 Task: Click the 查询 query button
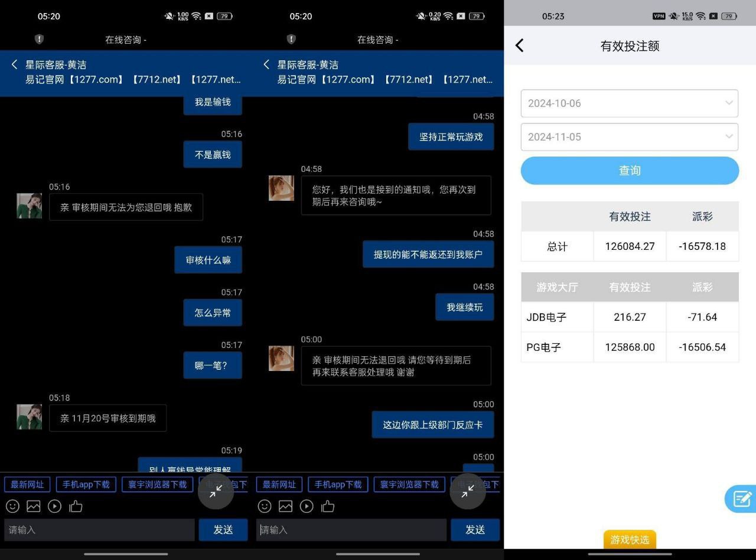(630, 171)
